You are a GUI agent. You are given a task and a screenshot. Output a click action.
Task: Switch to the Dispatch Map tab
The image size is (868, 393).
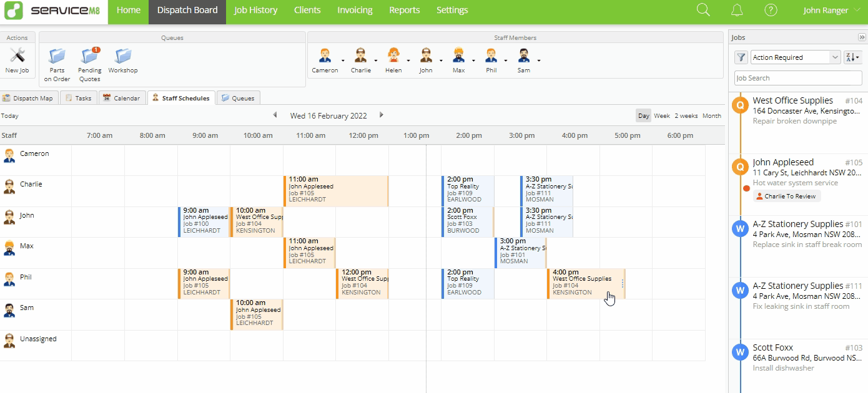click(x=29, y=98)
